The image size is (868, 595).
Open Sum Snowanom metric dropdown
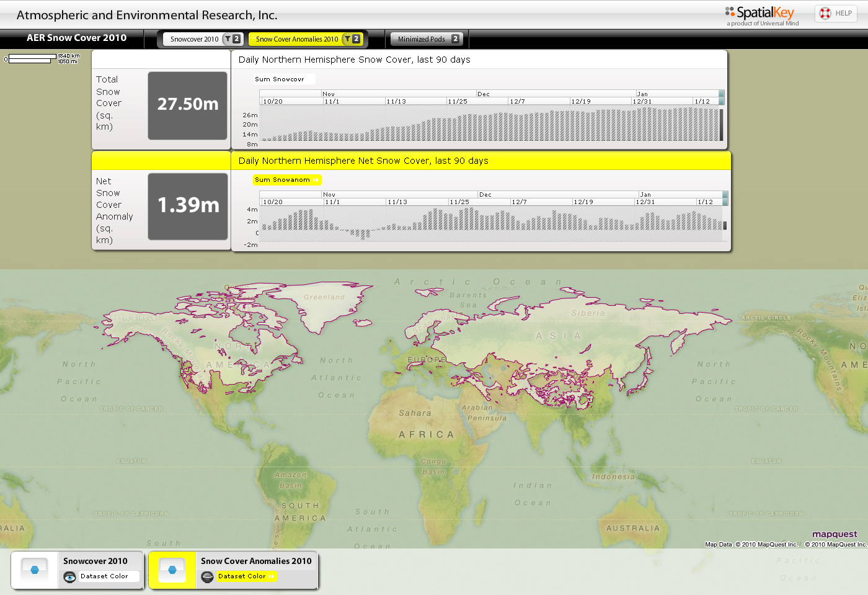[286, 180]
